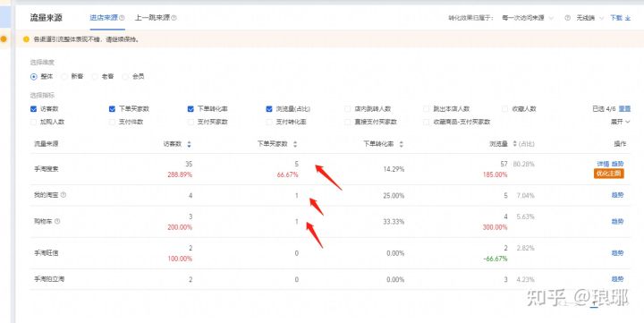Click the help icon beside 上一跳来源 tab
This screenshot has height=323, width=644.
click(x=174, y=18)
